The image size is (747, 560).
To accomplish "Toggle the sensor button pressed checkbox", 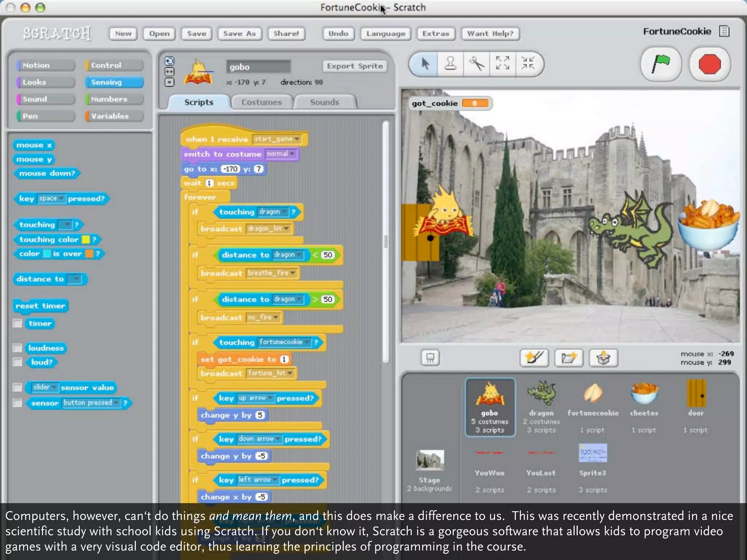I will click(x=17, y=403).
